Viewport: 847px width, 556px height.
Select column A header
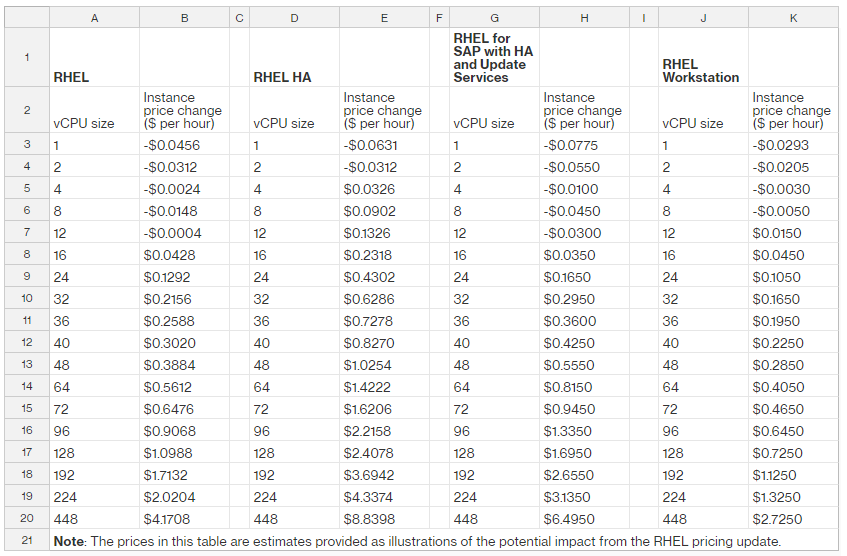pyautogui.click(x=95, y=18)
